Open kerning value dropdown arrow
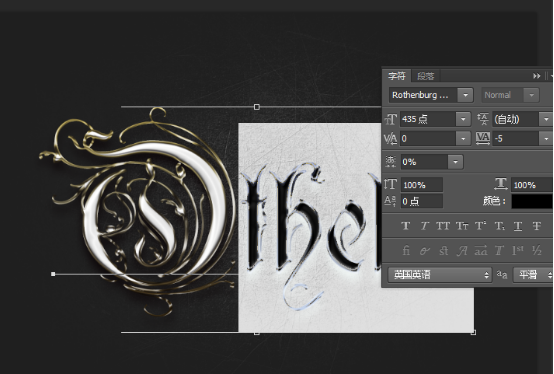The width and height of the screenshot is (554, 374). point(463,139)
